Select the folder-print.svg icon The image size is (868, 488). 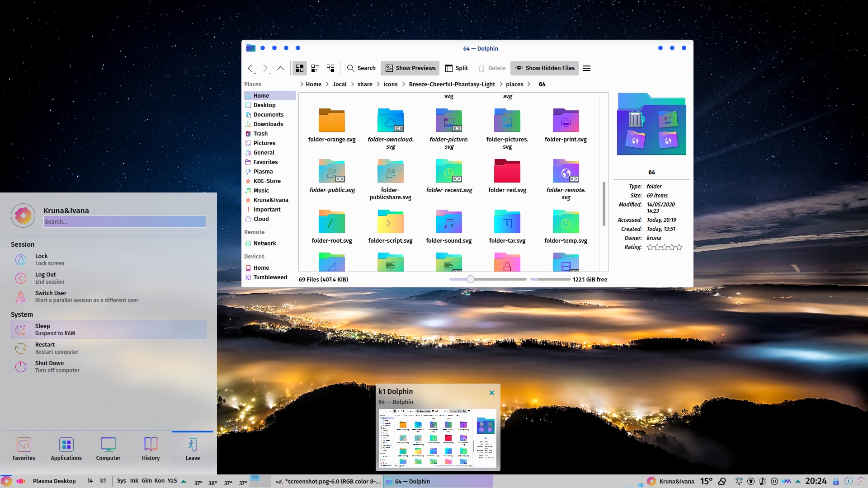tap(566, 120)
